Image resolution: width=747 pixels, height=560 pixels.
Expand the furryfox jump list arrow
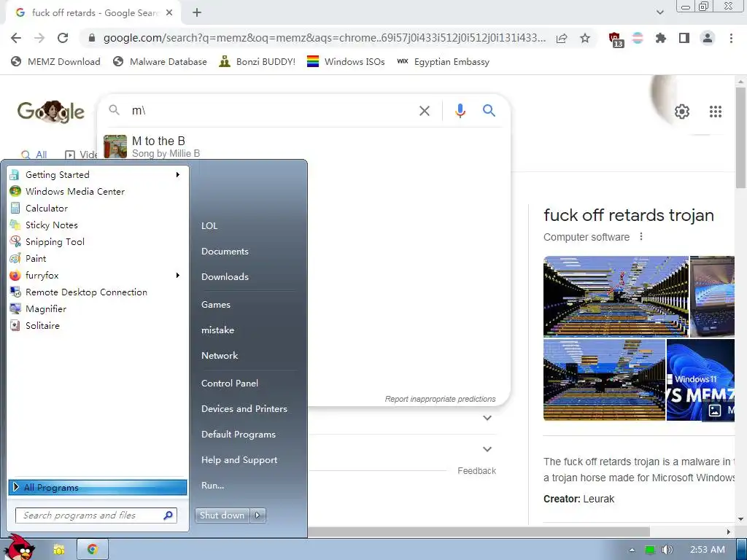click(178, 275)
